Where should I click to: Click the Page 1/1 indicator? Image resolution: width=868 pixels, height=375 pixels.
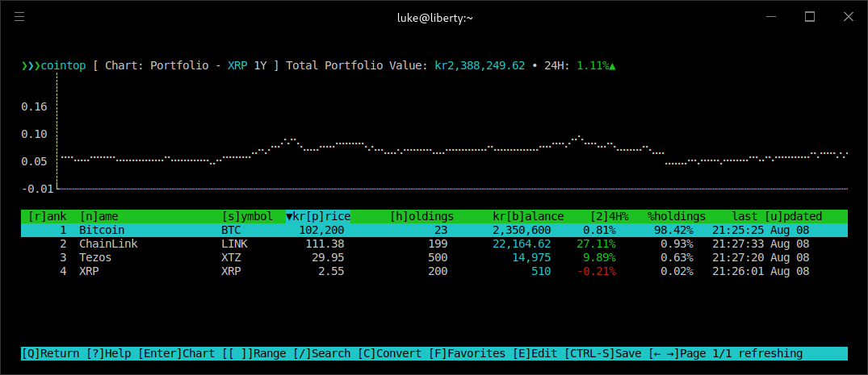(x=706, y=353)
